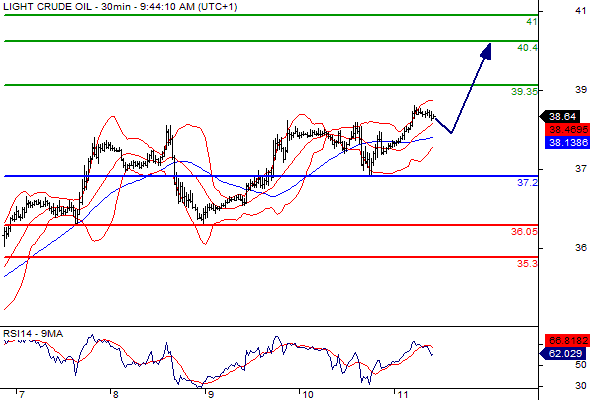The height and width of the screenshot is (400, 590).
Task: Click the navy forecast arrow head
Action: [x=487, y=51]
